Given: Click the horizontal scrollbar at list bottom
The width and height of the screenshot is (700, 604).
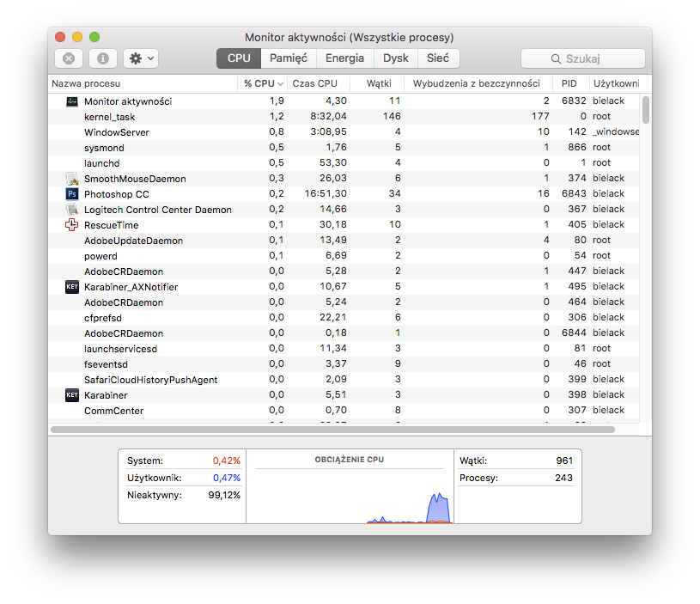Looking at the screenshot, I should (x=332, y=430).
